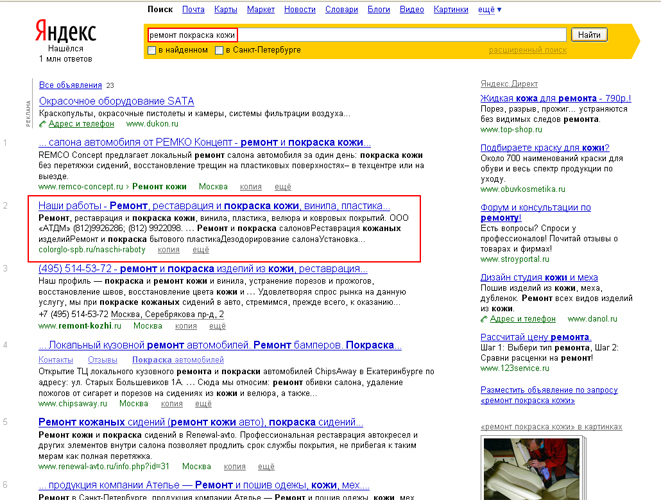Open 'ещё' under colorglo-spb.ru result
Image resolution: width=661 pixels, height=500 pixels.
[x=201, y=250]
